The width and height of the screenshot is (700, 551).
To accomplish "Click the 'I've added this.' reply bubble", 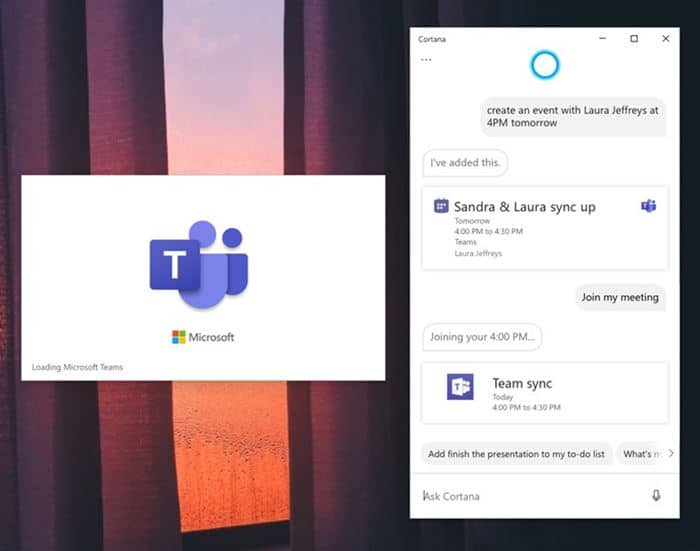I will coord(465,163).
